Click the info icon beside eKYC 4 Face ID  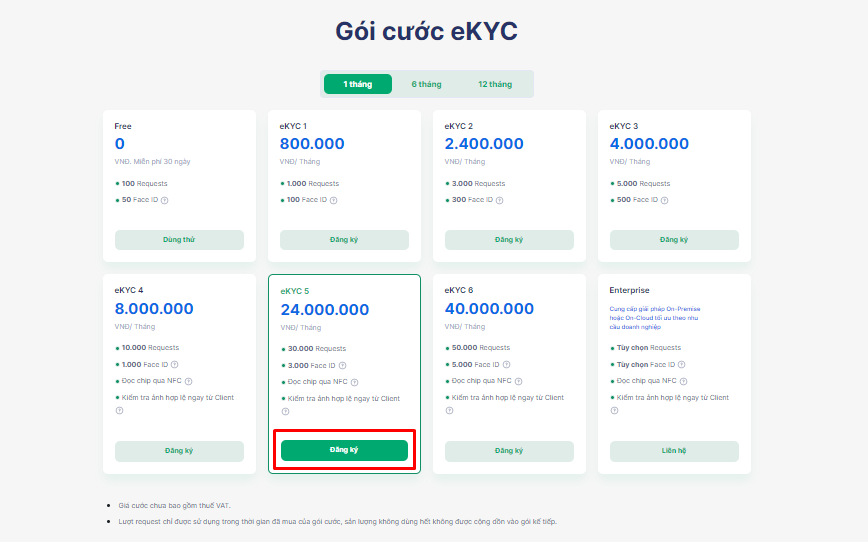click(x=174, y=364)
